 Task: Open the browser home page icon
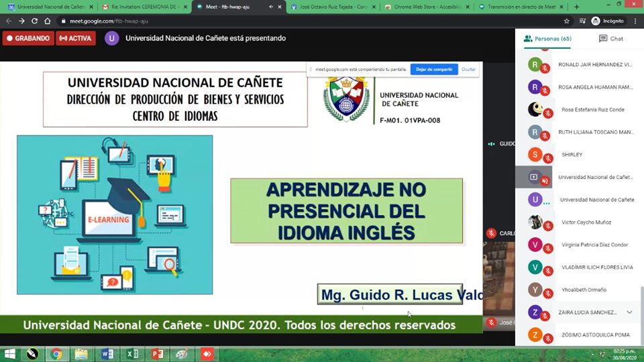point(48,21)
